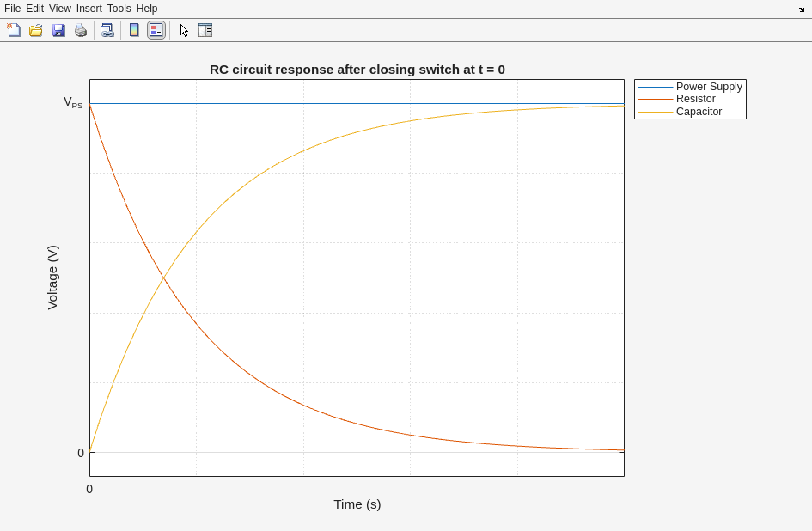Dock the figure using the top-right arrow

(x=801, y=9)
